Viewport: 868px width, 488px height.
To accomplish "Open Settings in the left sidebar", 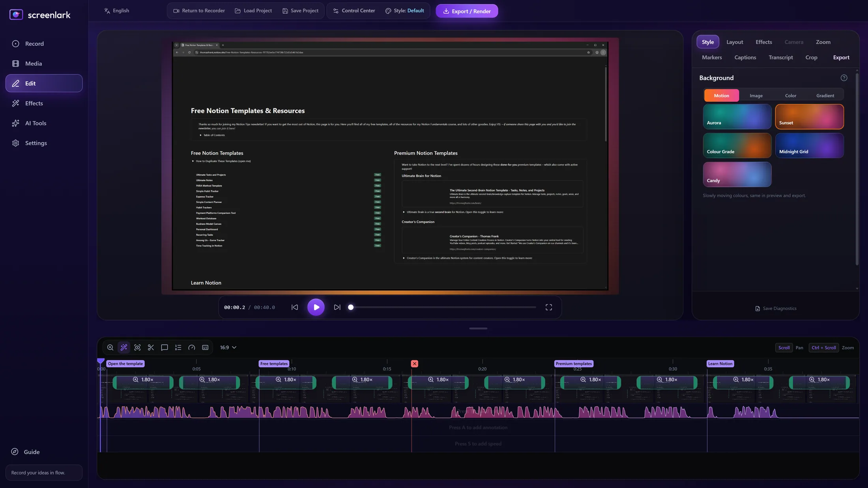I will (44, 143).
